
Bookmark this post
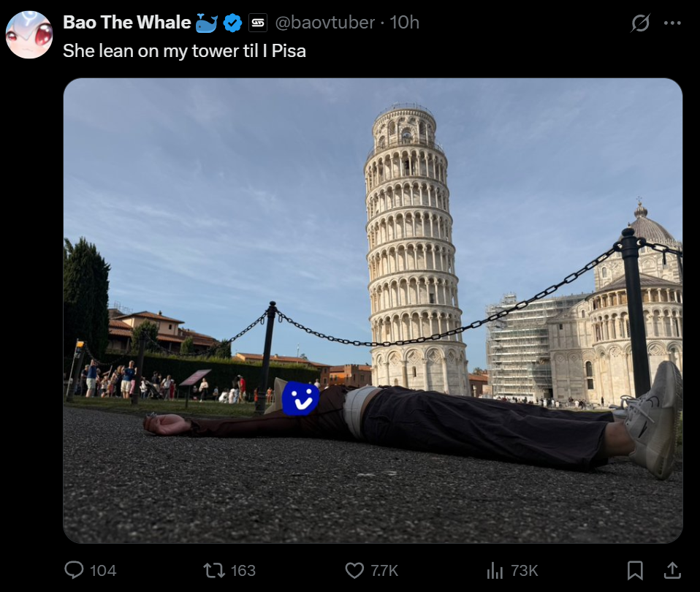click(635, 570)
